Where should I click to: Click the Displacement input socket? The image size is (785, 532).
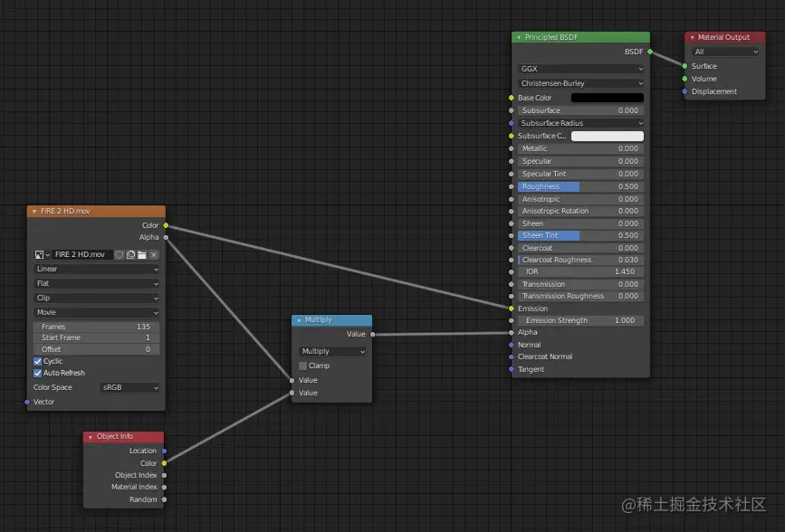684,91
